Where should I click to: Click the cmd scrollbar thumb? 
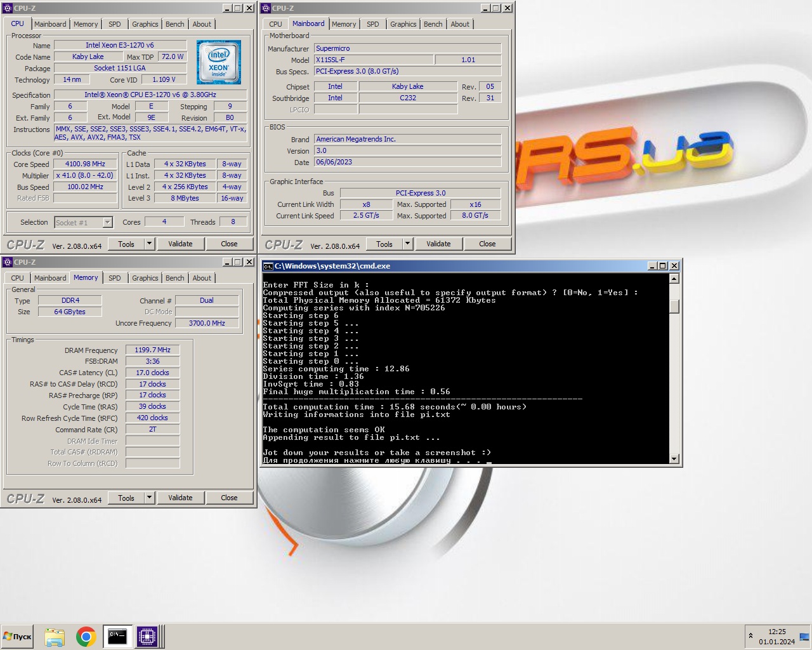tap(674, 306)
